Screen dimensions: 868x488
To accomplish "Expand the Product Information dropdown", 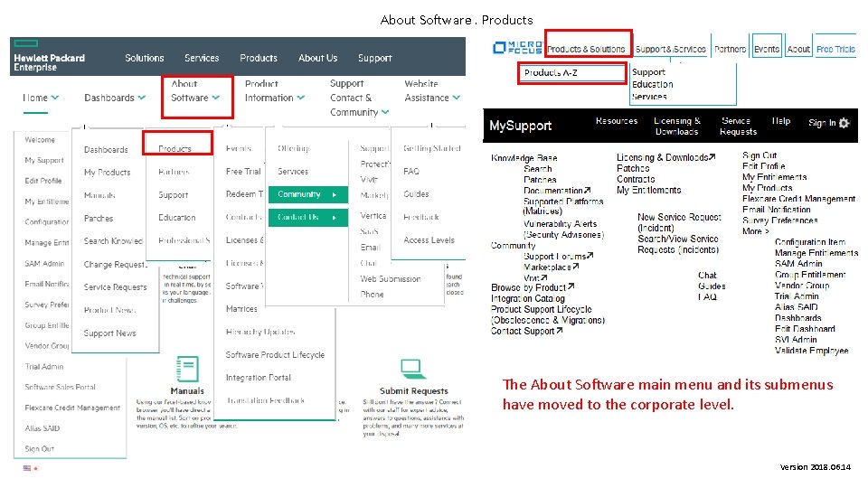I will pos(275,90).
